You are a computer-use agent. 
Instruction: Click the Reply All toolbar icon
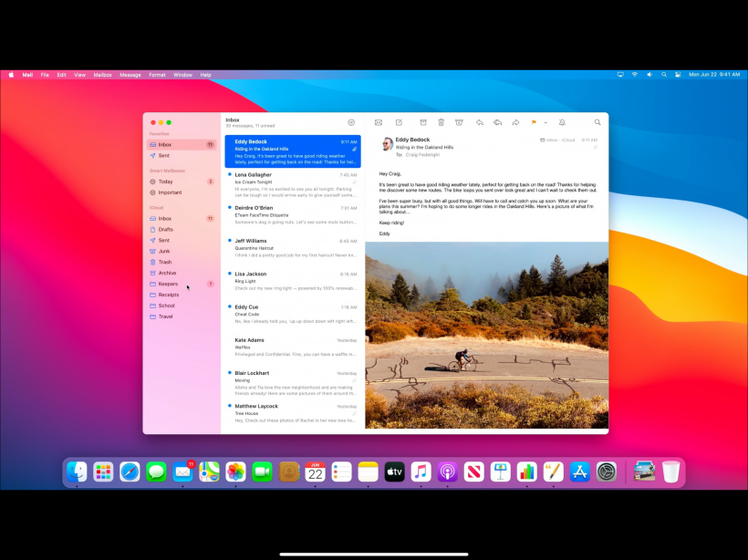point(497,122)
